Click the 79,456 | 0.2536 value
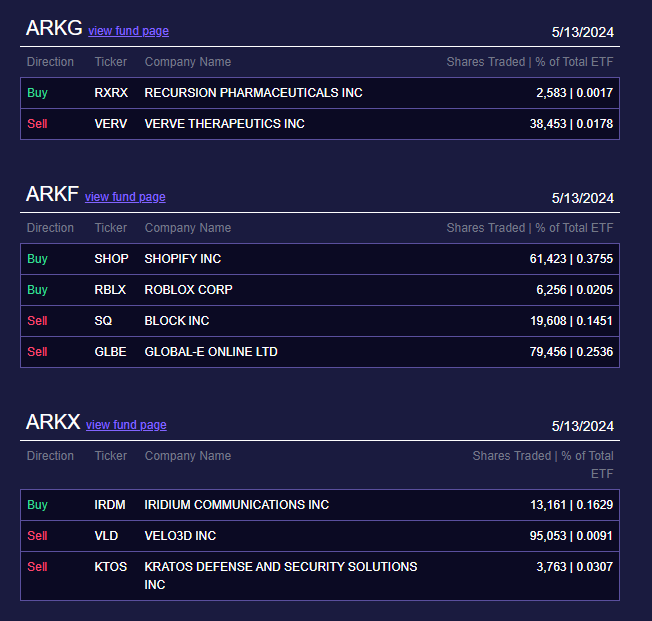 [571, 352]
